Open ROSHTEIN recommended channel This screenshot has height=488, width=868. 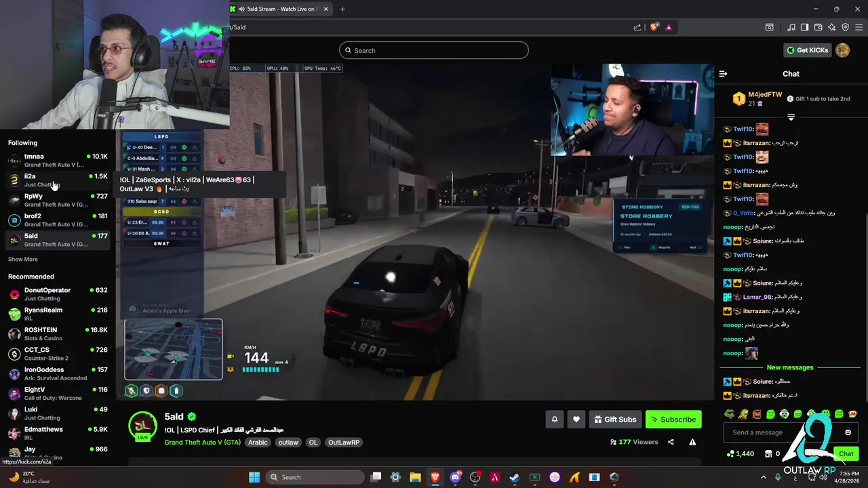(58, 333)
